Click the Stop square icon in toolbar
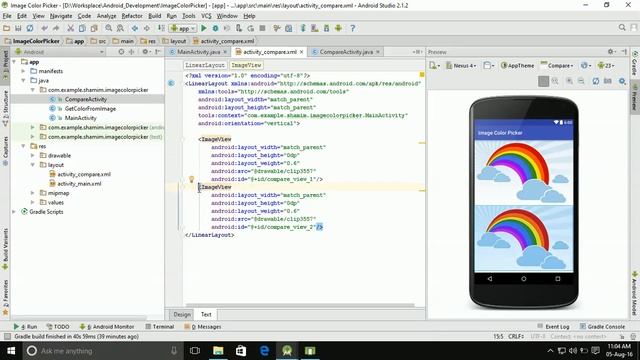The image size is (640, 360). [x=262, y=28]
